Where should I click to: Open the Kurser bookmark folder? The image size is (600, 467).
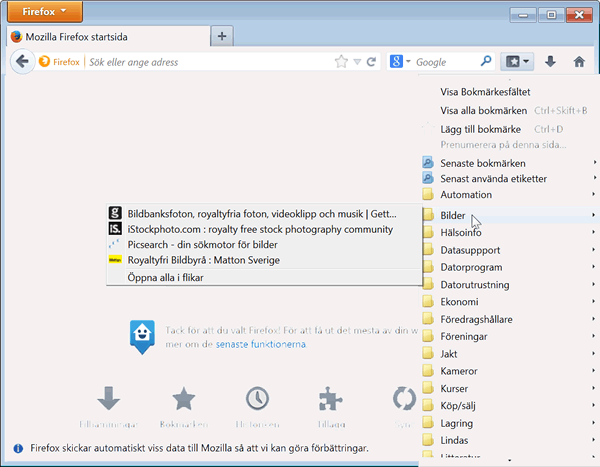coord(509,389)
